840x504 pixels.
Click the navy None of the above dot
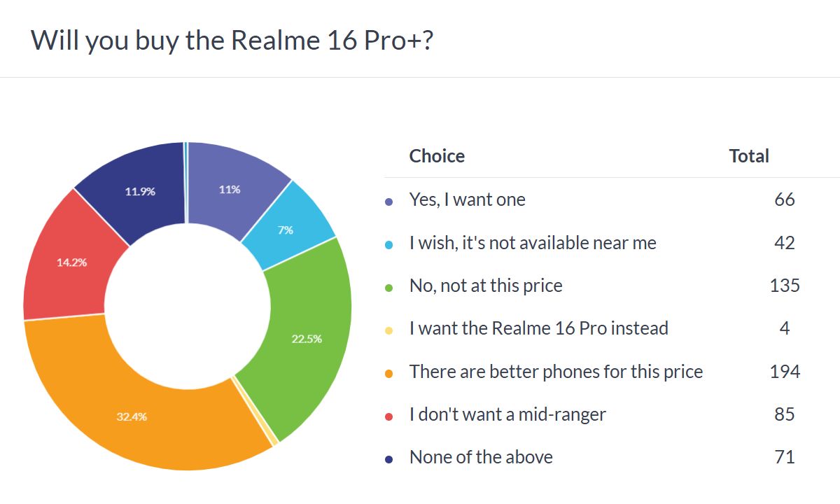point(389,458)
